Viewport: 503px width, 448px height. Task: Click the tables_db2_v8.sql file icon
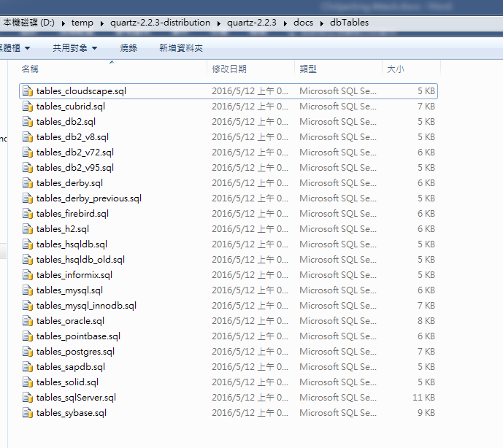tap(28, 137)
